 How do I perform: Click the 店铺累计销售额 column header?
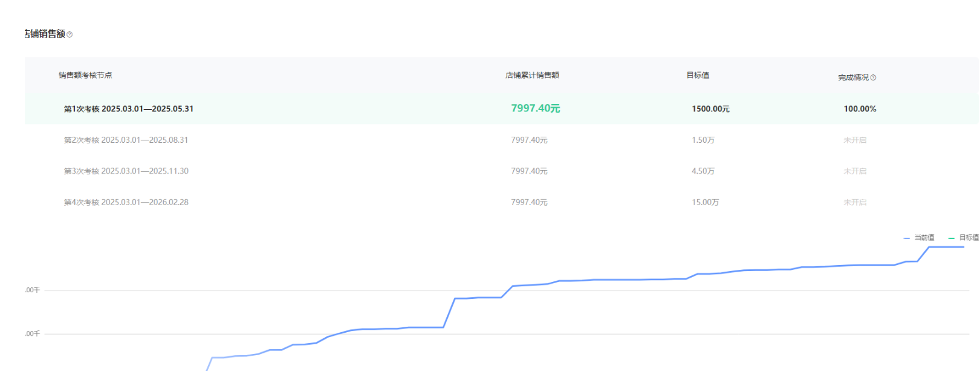click(x=532, y=75)
